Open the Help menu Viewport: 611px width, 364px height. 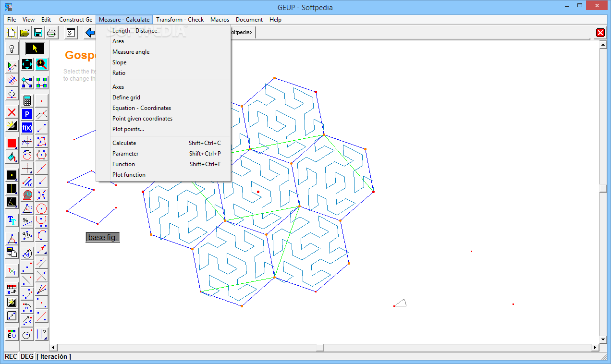[275, 20]
